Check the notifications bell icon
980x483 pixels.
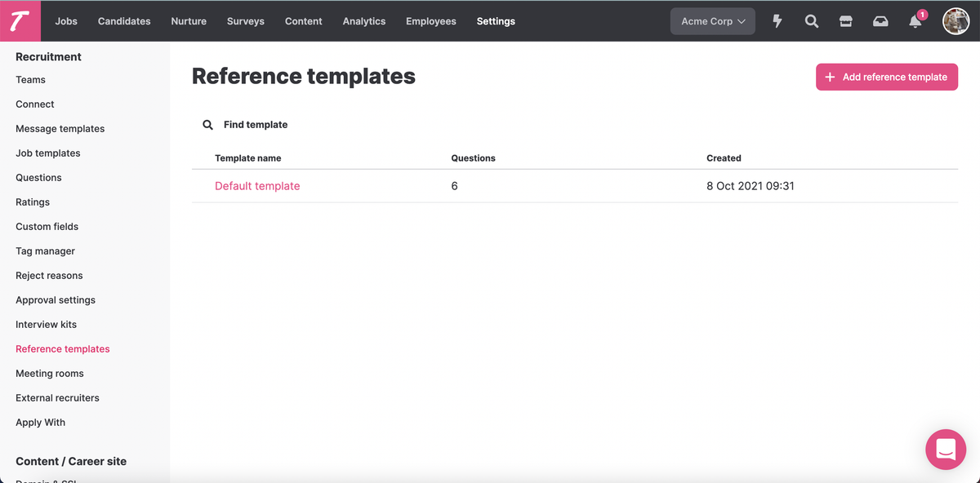click(x=915, y=21)
